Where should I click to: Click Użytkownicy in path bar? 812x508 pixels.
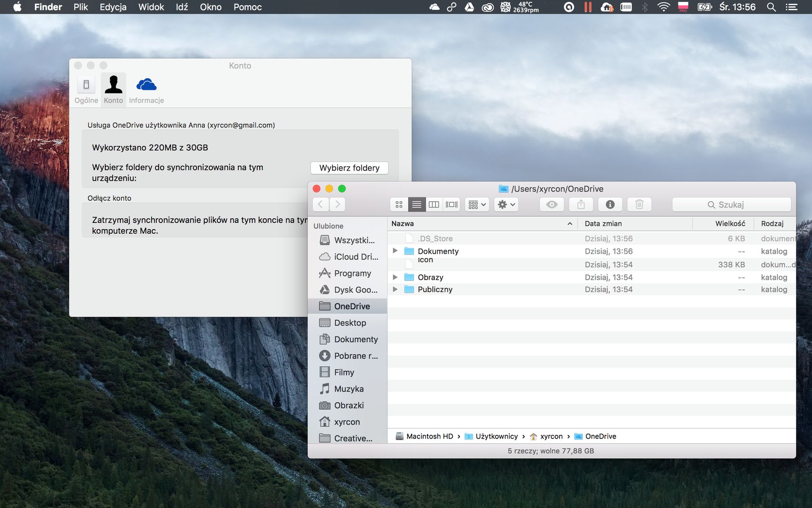pyautogui.click(x=491, y=436)
